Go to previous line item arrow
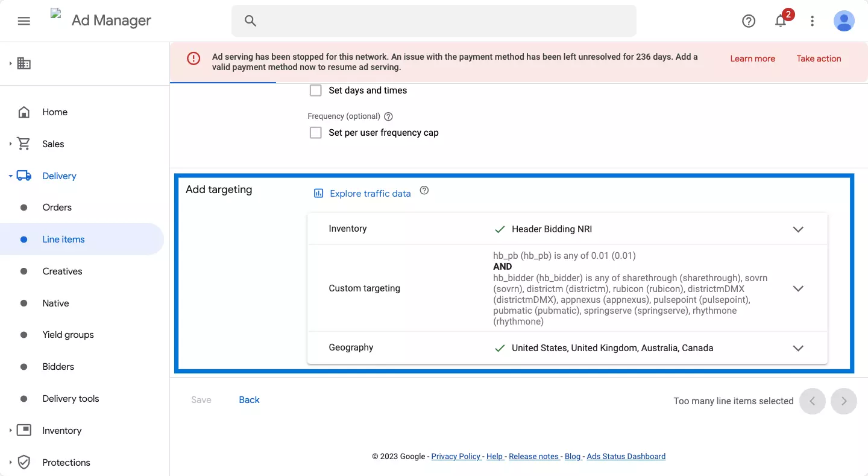 tap(812, 401)
